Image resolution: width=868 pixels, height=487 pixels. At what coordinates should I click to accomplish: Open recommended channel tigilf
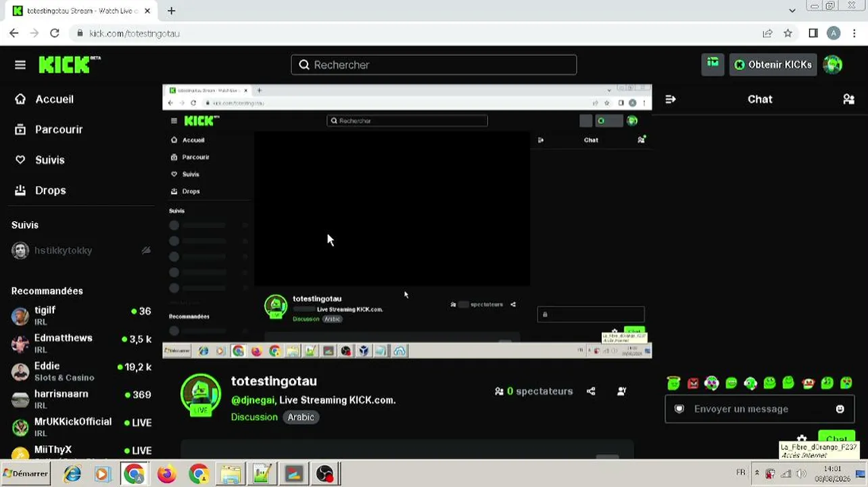(x=81, y=315)
